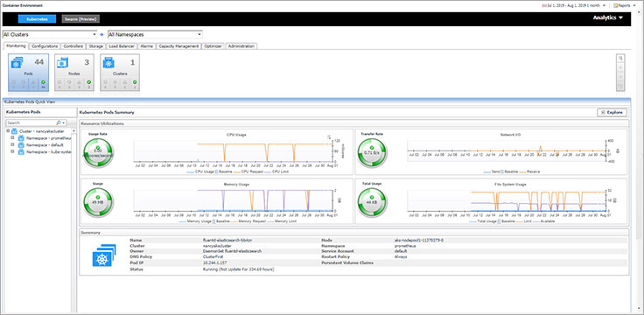Click the Kubernetes button
The height and width of the screenshot is (315, 644).
37,19
